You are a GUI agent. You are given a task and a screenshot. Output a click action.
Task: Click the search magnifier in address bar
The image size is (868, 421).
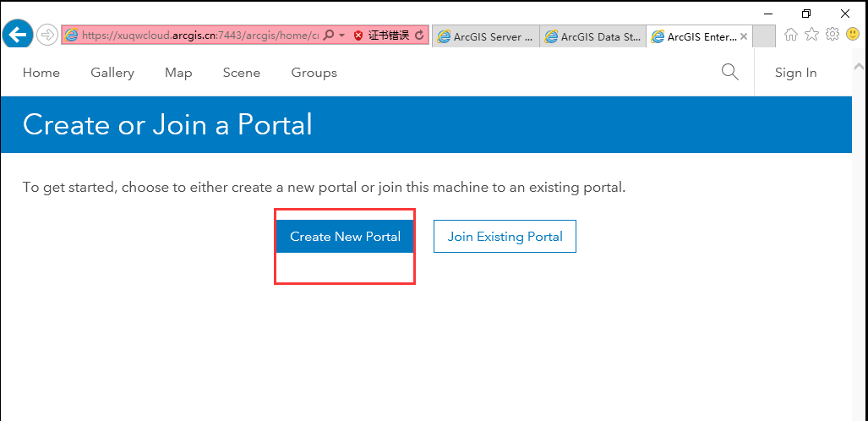pos(328,36)
